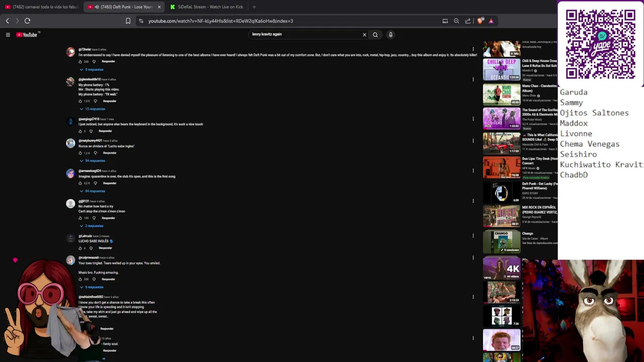Screen dimensions: 644x362
Task: Like the @Lahrude comment
Action: point(80,248)
